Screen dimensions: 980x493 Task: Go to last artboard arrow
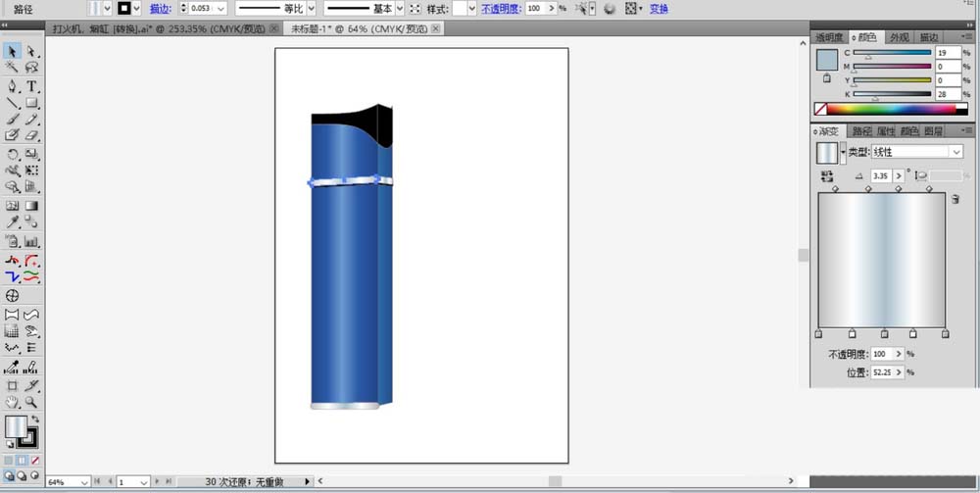click(x=169, y=482)
